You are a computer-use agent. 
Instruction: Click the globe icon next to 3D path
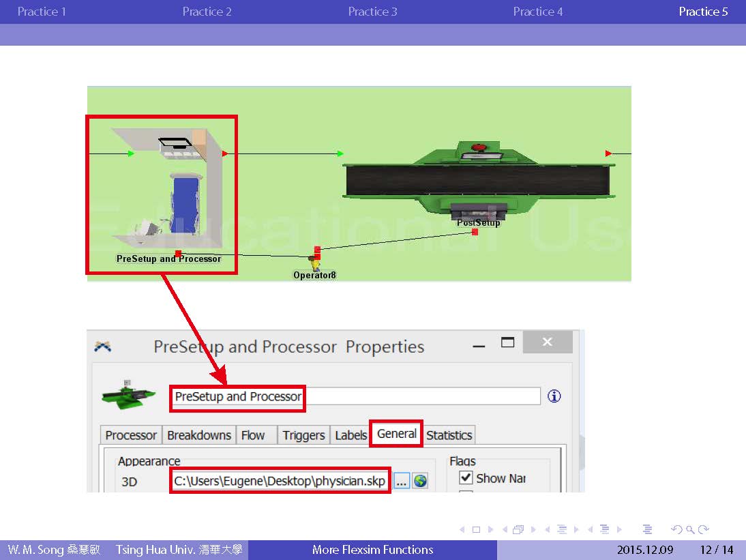click(x=421, y=481)
